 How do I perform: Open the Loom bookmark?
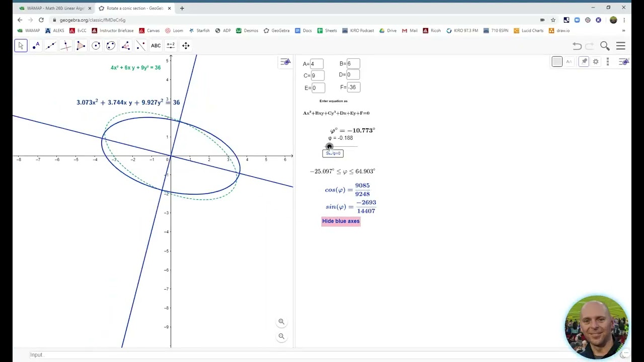[x=174, y=31]
